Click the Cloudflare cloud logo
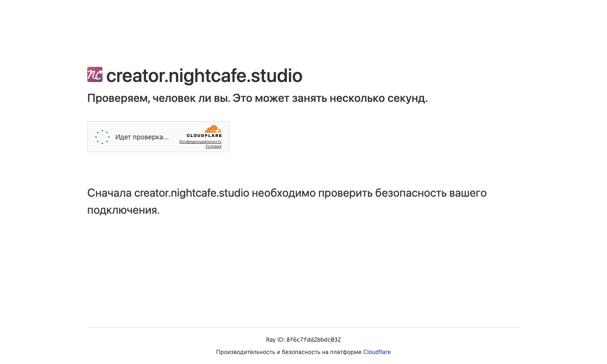Screen dimensions: 607x364 point(204,131)
